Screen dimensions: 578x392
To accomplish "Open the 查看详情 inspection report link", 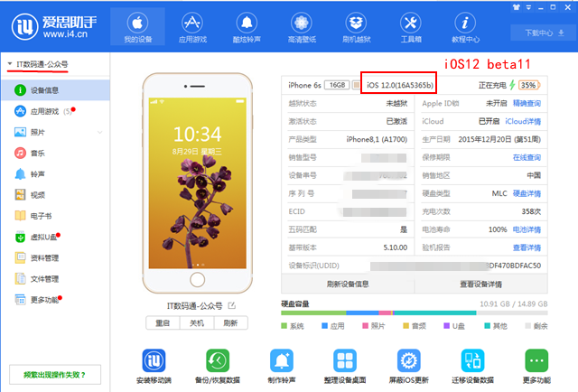I will [x=527, y=247].
